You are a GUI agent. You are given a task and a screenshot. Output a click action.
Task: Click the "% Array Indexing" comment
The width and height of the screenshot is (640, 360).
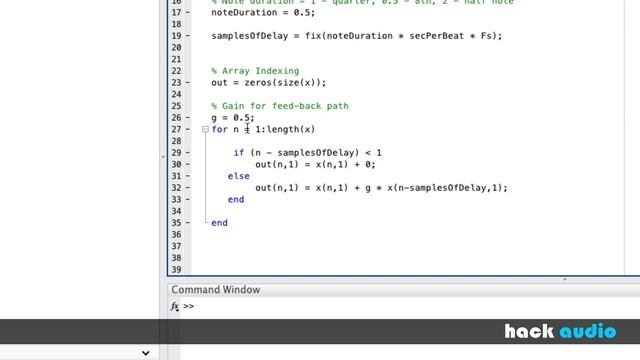pyautogui.click(x=255, y=71)
